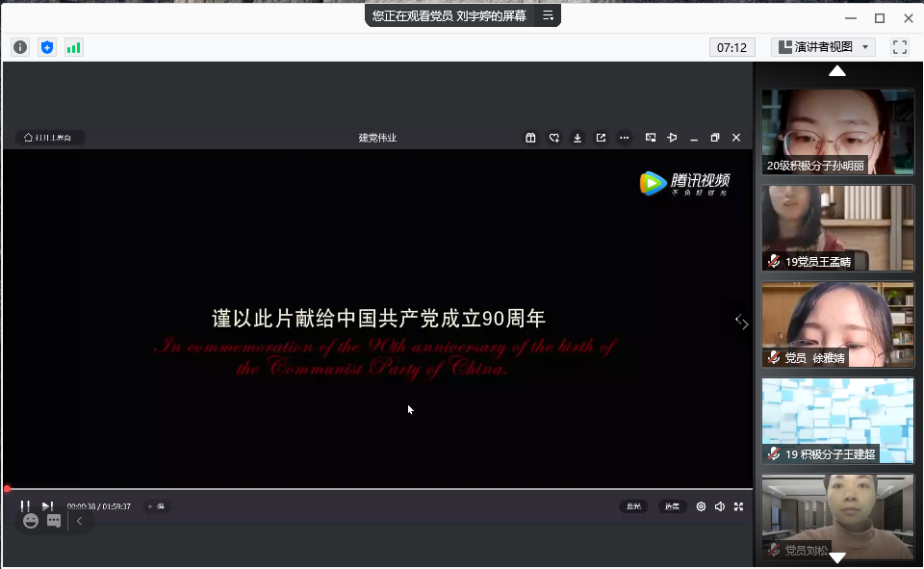Image resolution: width=924 pixels, height=569 pixels.
Task: Toggle the video volume speaker
Action: pos(720,506)
